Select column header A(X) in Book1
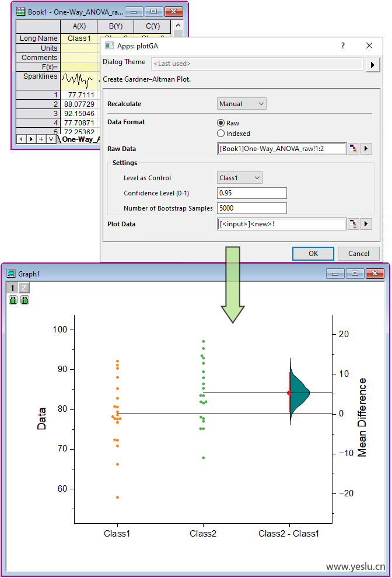This screenshot has height=578, width=392. [x=79, y=26]
